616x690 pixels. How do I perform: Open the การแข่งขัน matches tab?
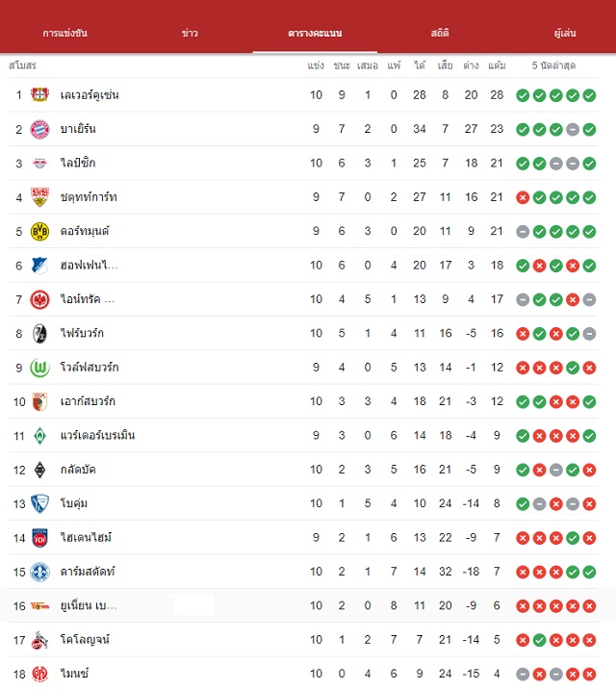click(64, 33)
